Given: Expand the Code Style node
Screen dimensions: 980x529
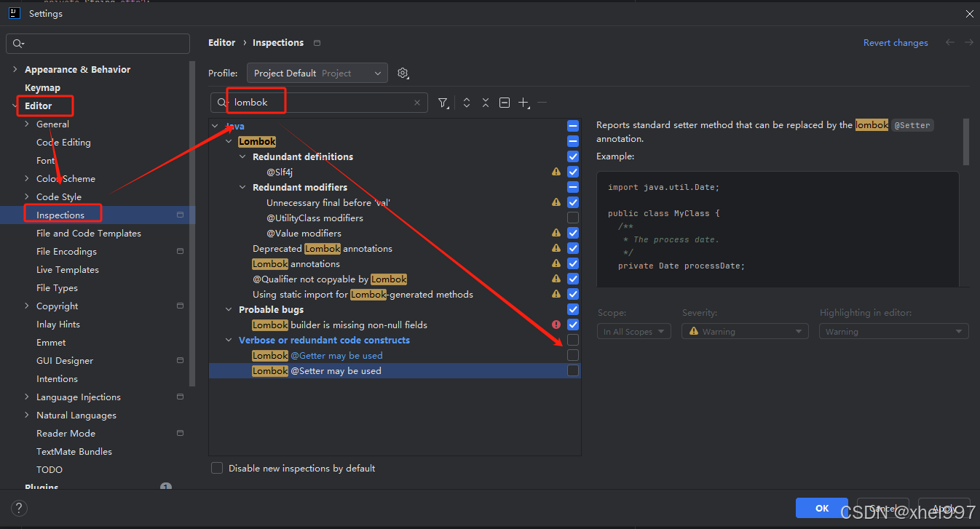Looking at the screenshot, I should 27,196.
